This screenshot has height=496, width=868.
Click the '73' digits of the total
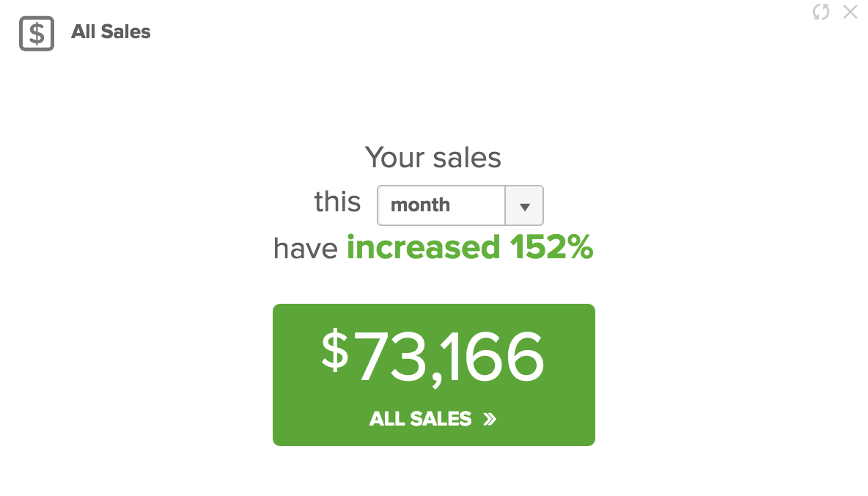(392, 357)
